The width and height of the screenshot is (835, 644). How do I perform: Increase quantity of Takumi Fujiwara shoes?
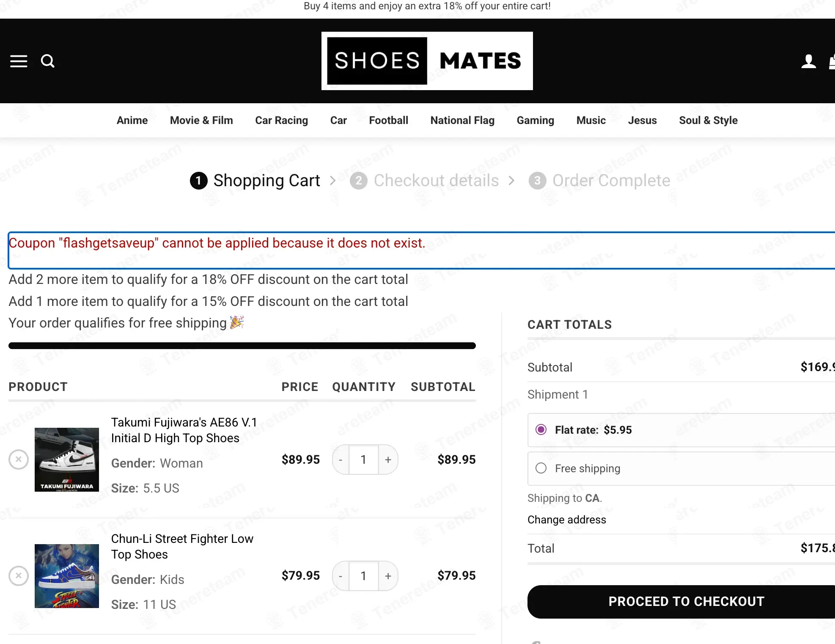(x=388, y=460)
